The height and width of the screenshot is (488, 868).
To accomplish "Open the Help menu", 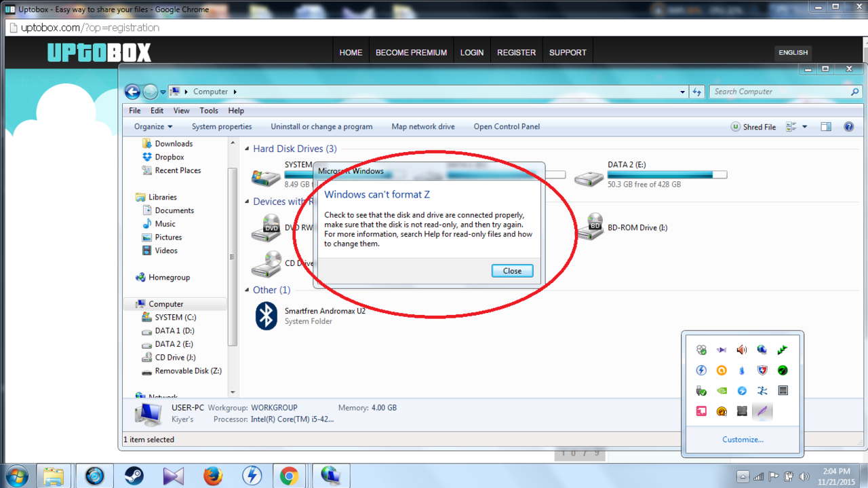I will (236, 111).
